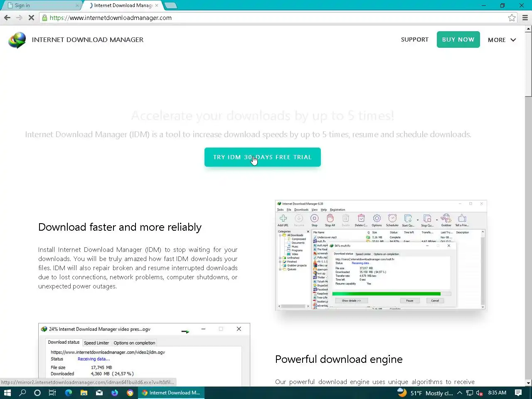Stop loading the page

(31, 18)
